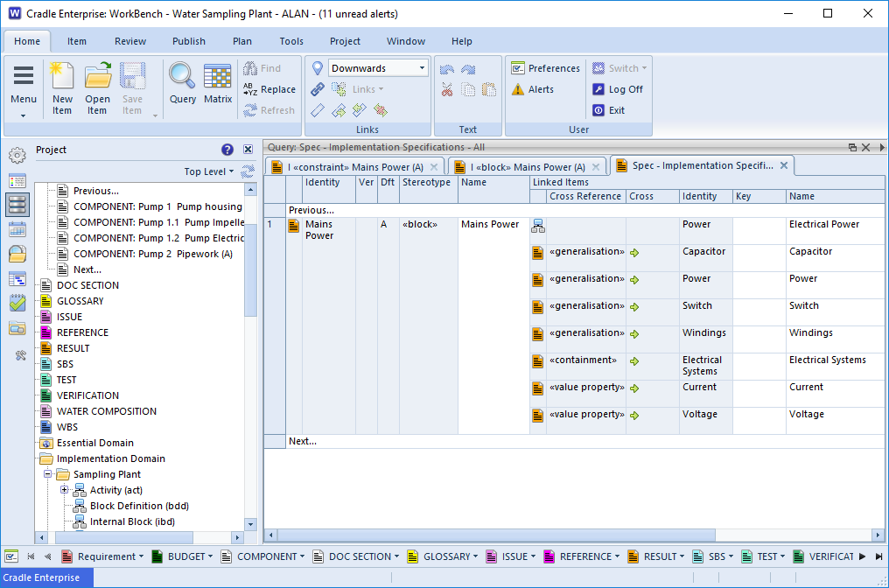The height and width of the screenshot is (588, 889).
Task: Click the skip-to-last arrow in the bottom item bar
Action: (878, 556)
